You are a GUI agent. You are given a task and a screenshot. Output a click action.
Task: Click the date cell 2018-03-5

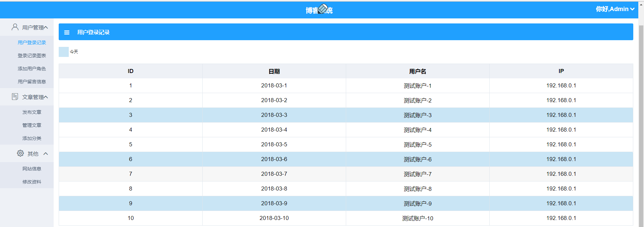tap(274, 144)
